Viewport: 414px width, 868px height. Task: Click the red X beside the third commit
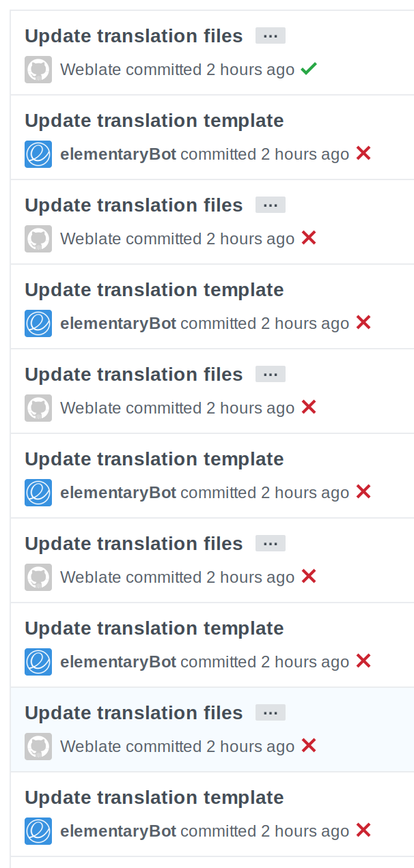point(309,237)
